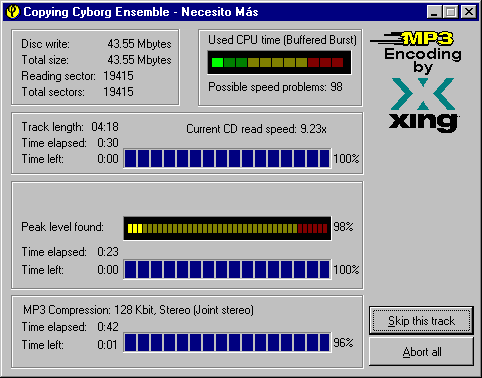Click the 'Total size:' label

(x=45, y=60)
